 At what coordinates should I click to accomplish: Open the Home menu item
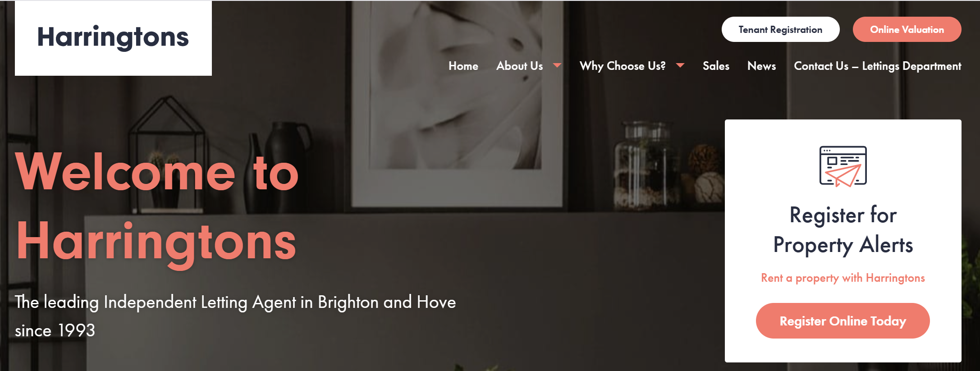tap(463, 66)
